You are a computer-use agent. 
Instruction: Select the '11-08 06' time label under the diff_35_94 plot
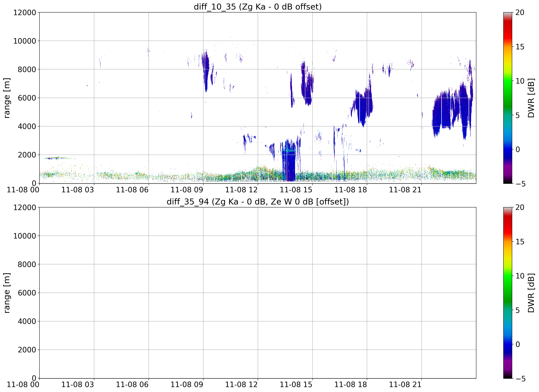click(x=132, y=385)
